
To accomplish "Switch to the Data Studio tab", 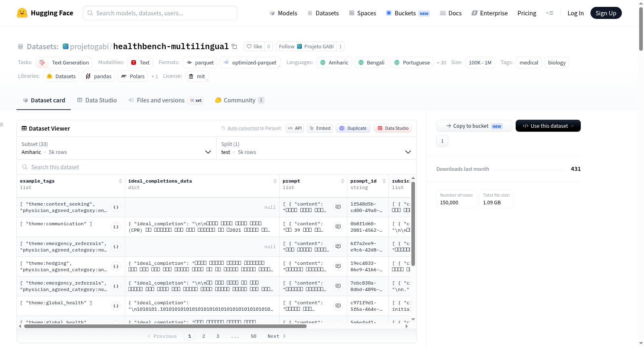I will click(x=97, y=100).
